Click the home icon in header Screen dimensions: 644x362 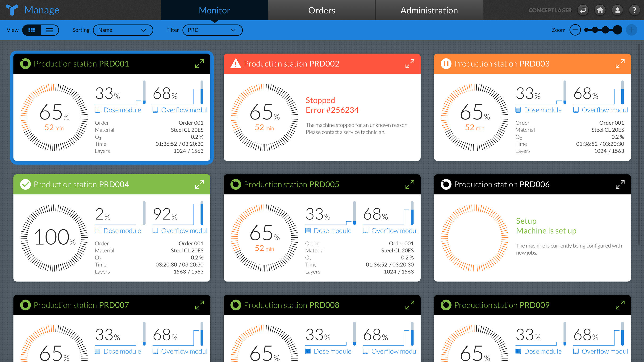click(600, 10)
